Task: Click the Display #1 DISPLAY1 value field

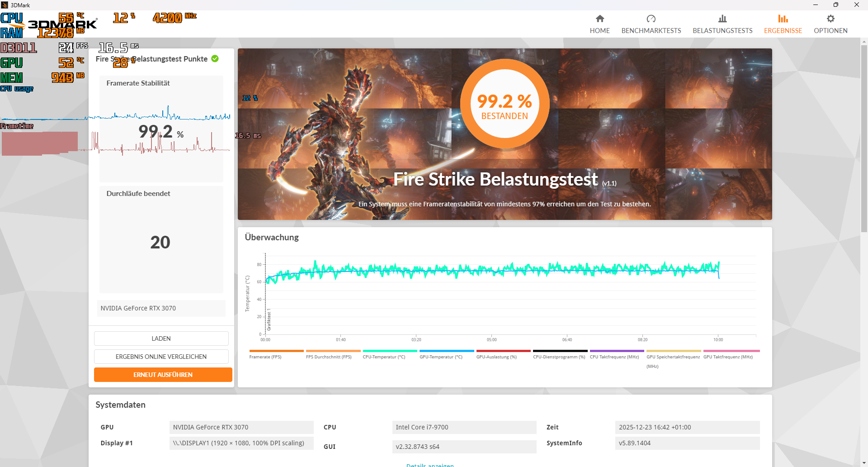Action: tap(241, 443)
